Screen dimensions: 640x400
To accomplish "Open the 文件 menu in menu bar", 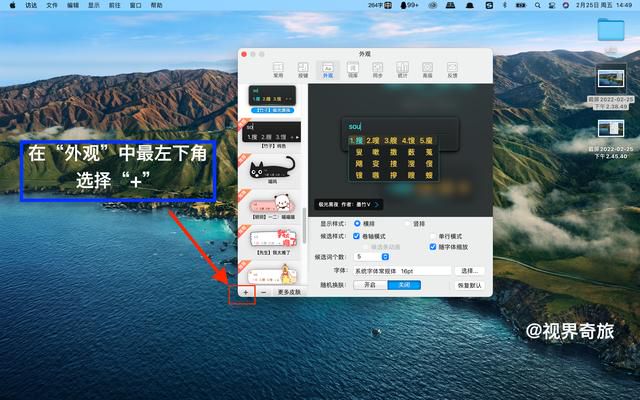I will (x=52, y=5).
